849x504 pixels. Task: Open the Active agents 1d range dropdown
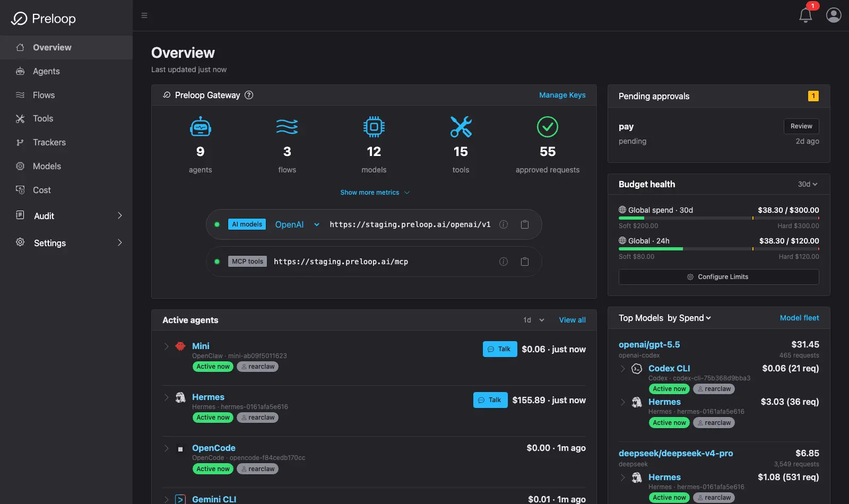point(534,320)
